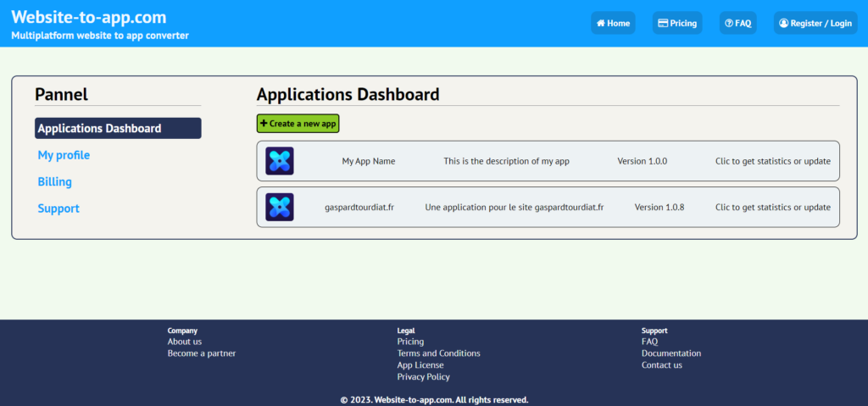Open About us footer link
The width and height of the screenshot is (868, 406).
185,342
